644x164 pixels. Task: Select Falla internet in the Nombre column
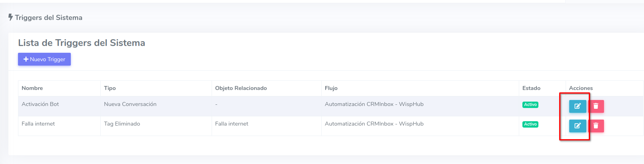[38, 124]
